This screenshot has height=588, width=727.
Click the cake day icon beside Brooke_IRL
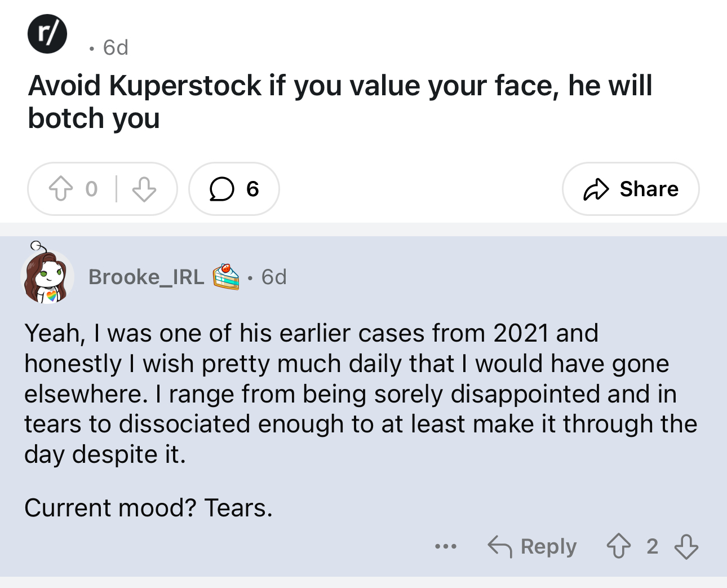point(226,276)
